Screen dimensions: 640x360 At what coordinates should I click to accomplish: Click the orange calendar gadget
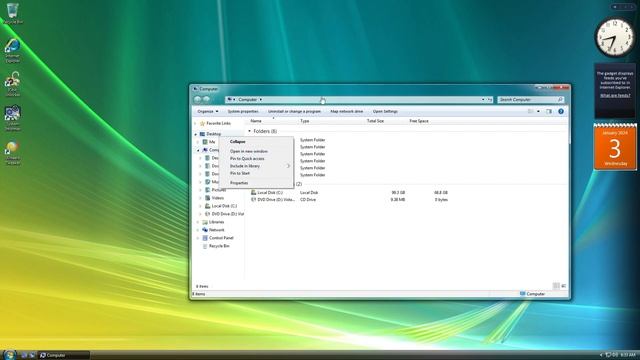tap(615, 147)
